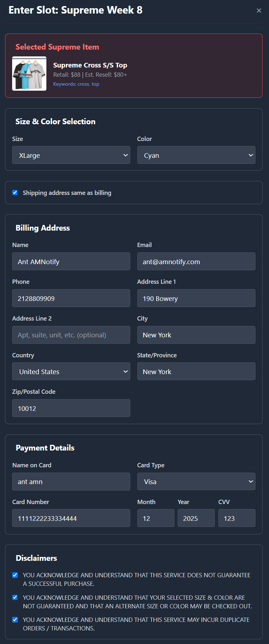Expand the Country dropdown
This screenshot has height=644, width=269.
click(x=71, y=372)
